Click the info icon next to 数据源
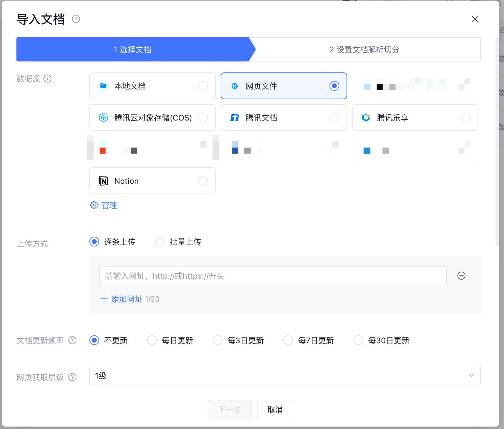Screen dimensions: 504x429 pos(47,78)
